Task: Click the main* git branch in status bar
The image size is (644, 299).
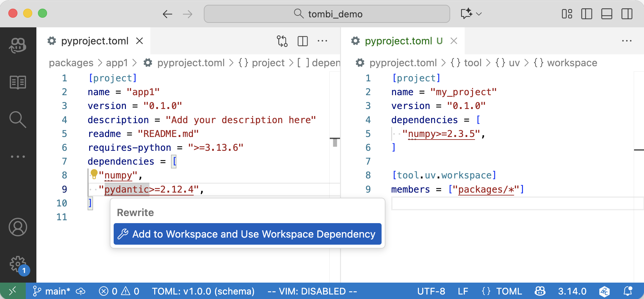Action: tap(52, 291)
